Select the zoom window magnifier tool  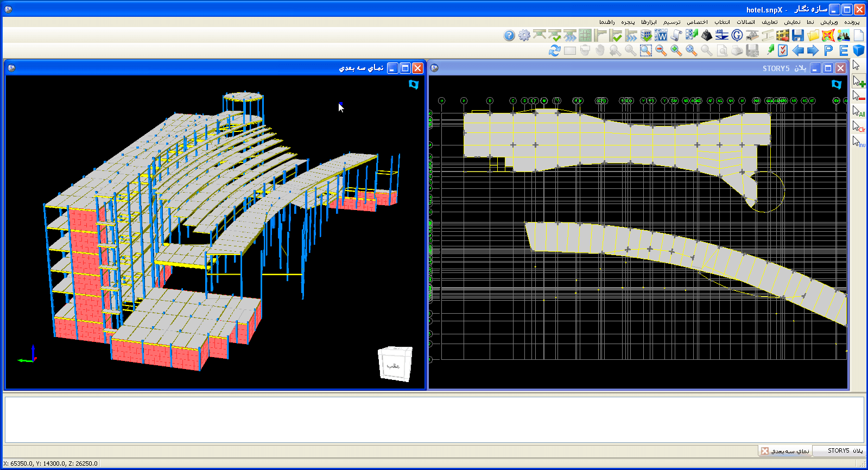[x=645, y=50]
